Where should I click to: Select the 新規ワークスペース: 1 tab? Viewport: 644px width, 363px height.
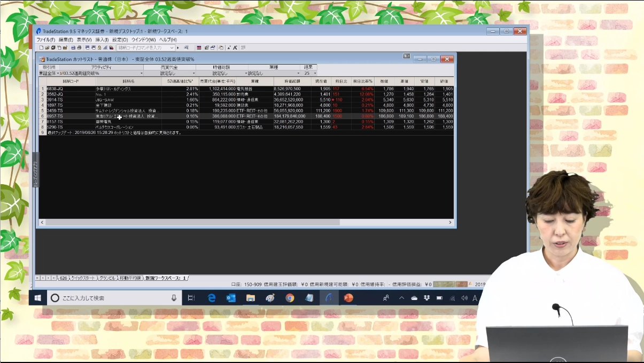click(166, 278)
